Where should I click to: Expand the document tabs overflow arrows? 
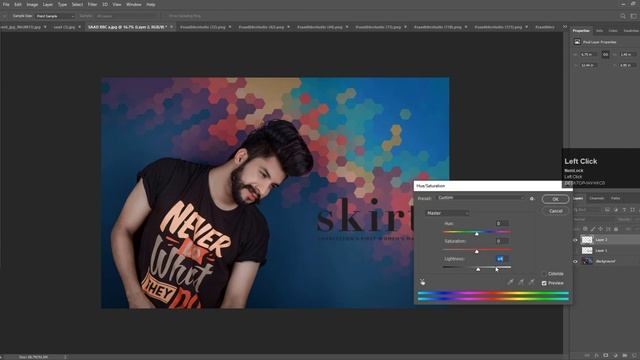(x=565, y=27)
